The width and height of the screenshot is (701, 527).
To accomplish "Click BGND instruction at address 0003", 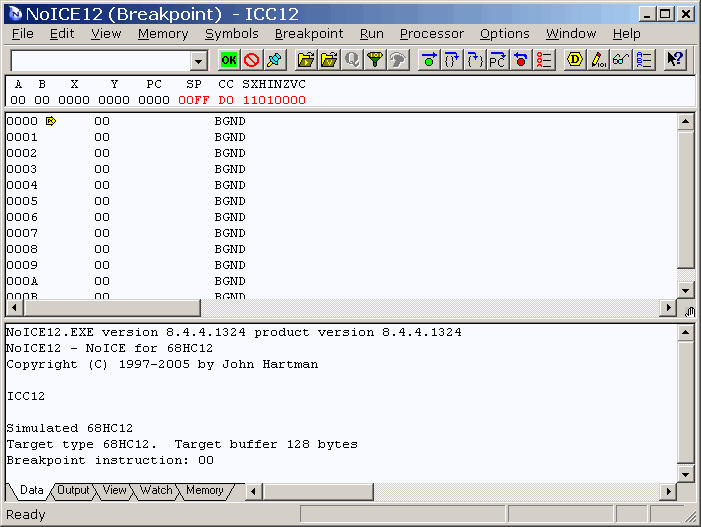I will pyautogui.click(x=230, y=169).
